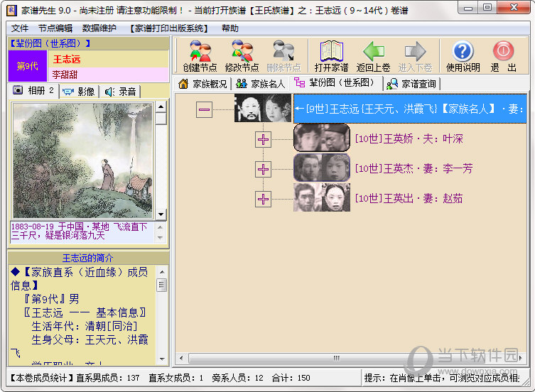
Task: Expand the 王英杰 tree node
Action: (263, 169)
